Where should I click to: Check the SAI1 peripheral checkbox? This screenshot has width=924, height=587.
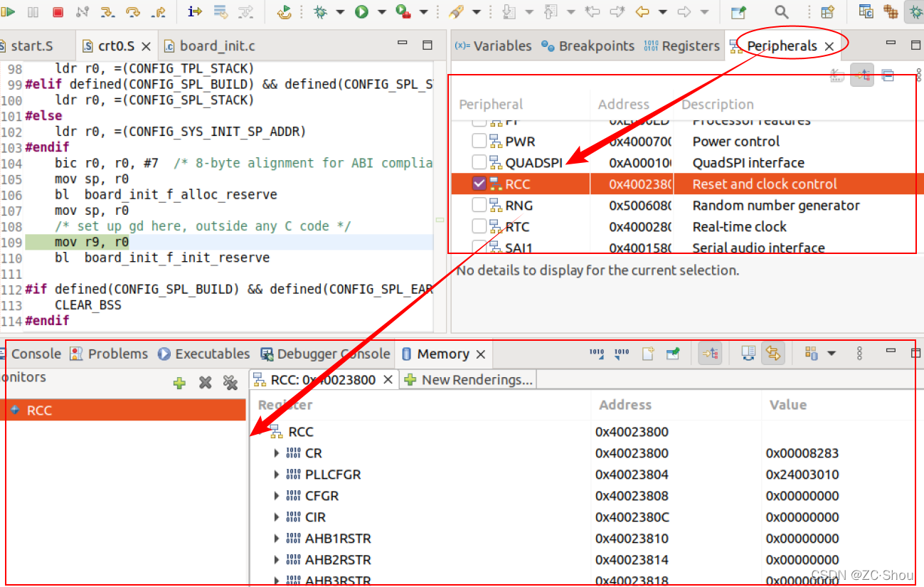click(479, 246)
